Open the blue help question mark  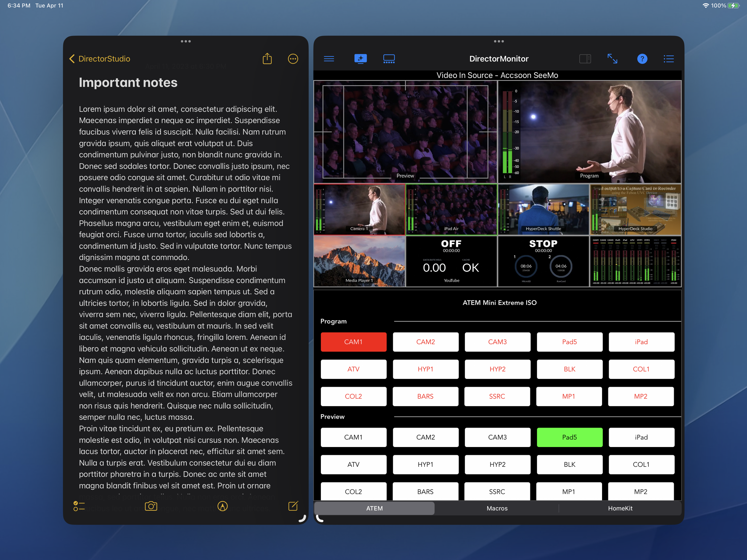click(642, 59)
